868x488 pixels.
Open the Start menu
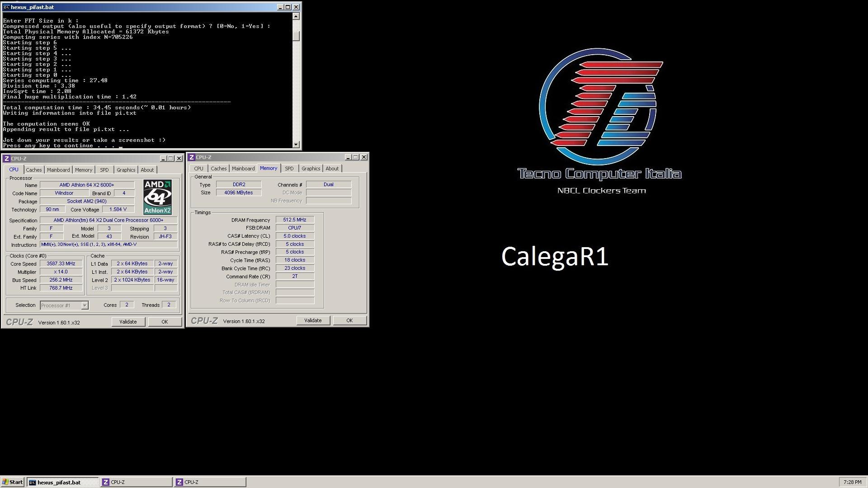[13, 482]
